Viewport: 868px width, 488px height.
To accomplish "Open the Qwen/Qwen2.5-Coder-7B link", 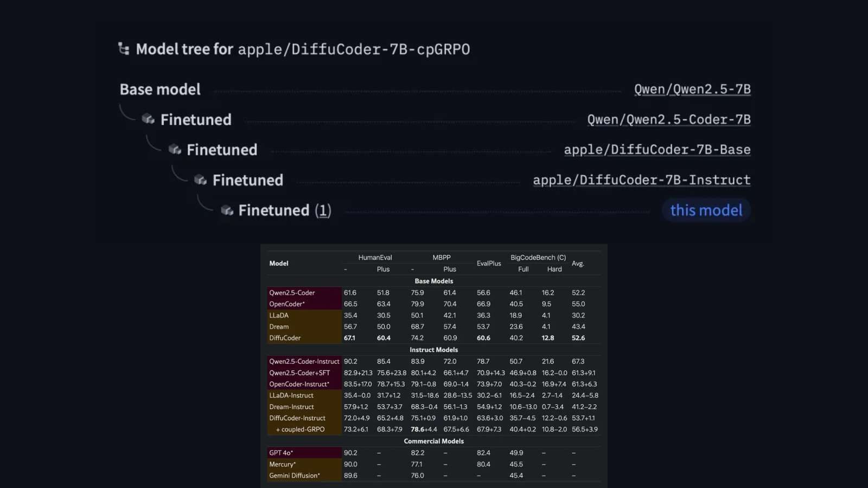I will 669,119.
